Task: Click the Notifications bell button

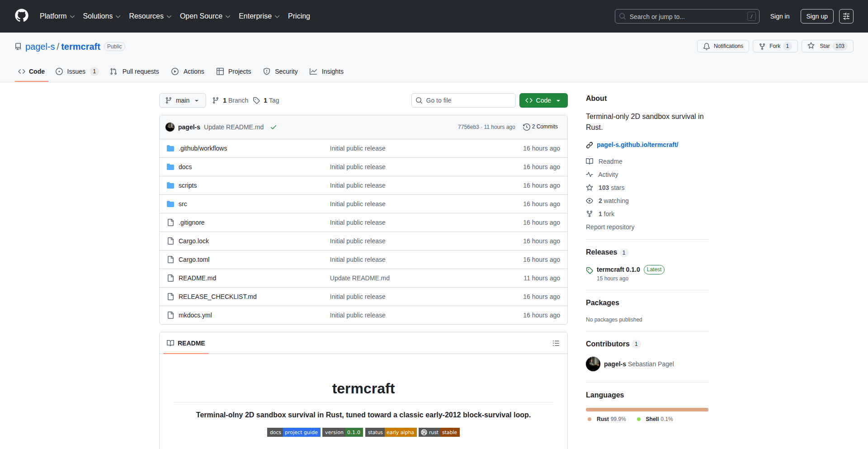Action: click(723, 46)
